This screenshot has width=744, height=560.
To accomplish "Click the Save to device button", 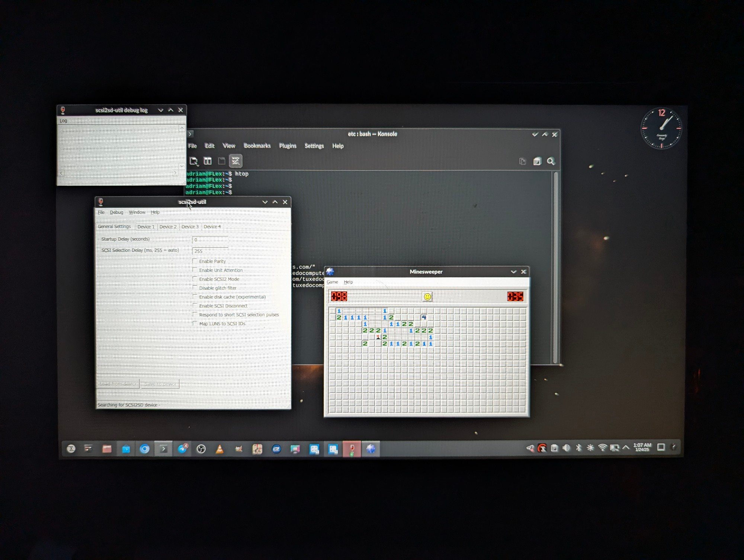I will (x=160, y=384).
